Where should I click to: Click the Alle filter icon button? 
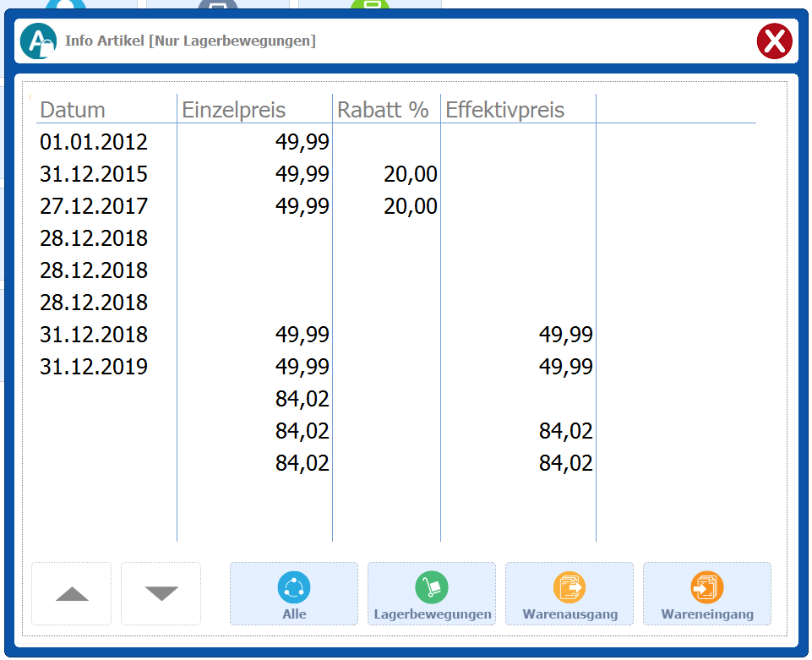294,594
